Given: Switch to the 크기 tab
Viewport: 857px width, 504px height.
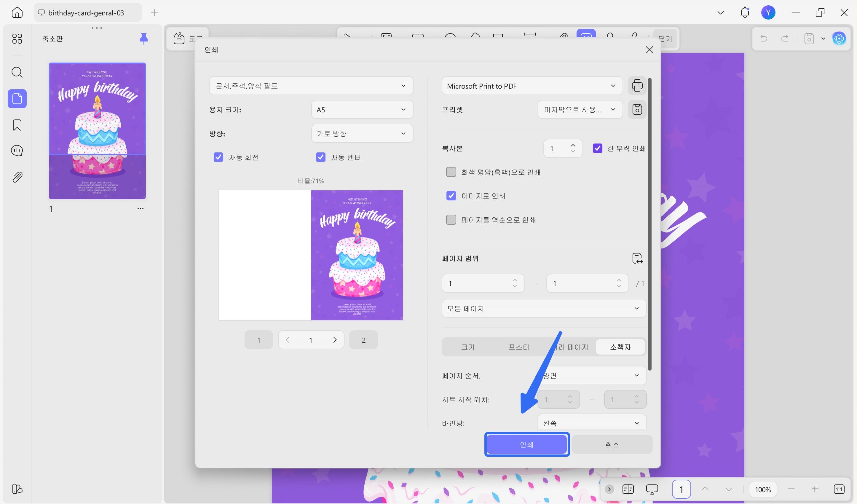Looking at the screenshot, I should tap(468, 347).
